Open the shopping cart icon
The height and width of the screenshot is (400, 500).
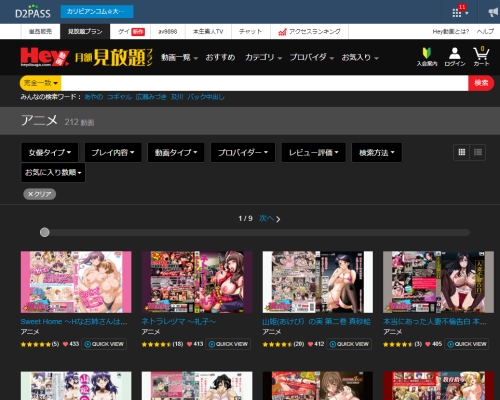click(x=481, y=57)
